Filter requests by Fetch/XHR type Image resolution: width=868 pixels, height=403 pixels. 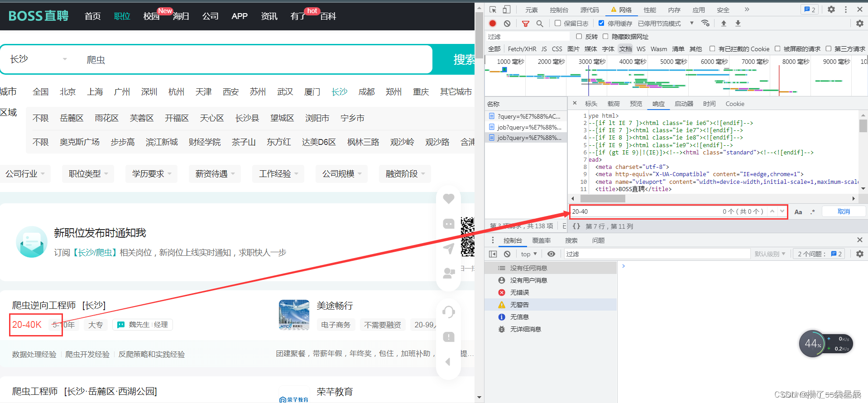(522, 49)
